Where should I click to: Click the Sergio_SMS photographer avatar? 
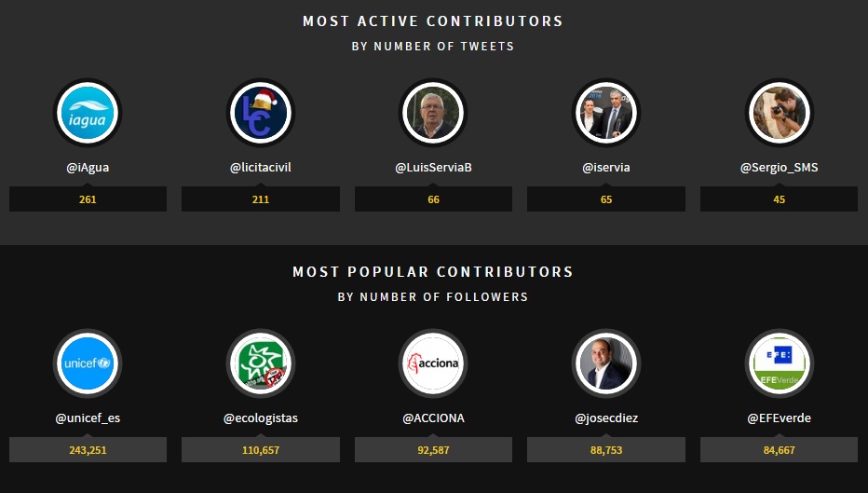pos(780,113)
